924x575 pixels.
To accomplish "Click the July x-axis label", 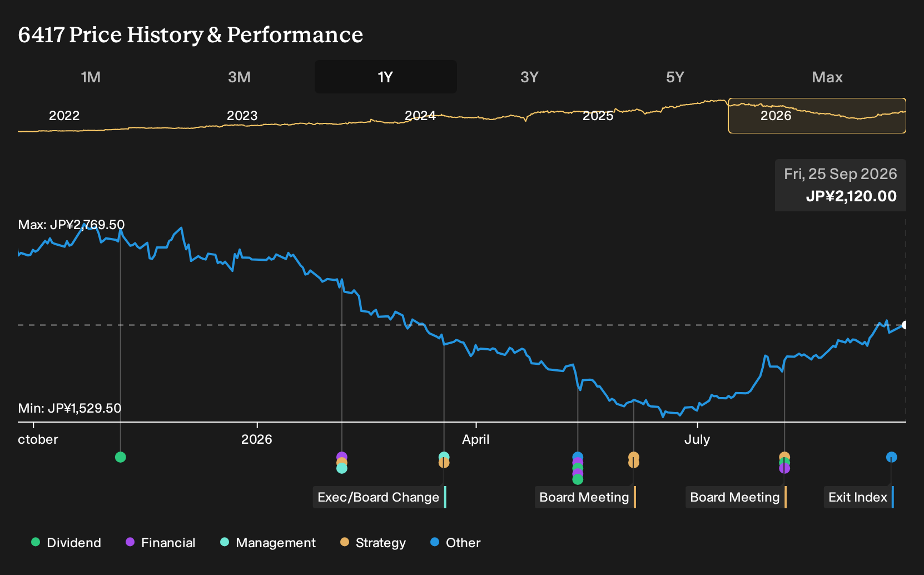I will tap(697, 439).
